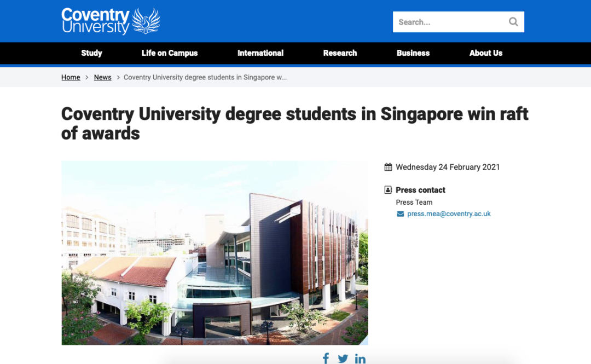Click the Coventry University logo

[x=111, y=21]
